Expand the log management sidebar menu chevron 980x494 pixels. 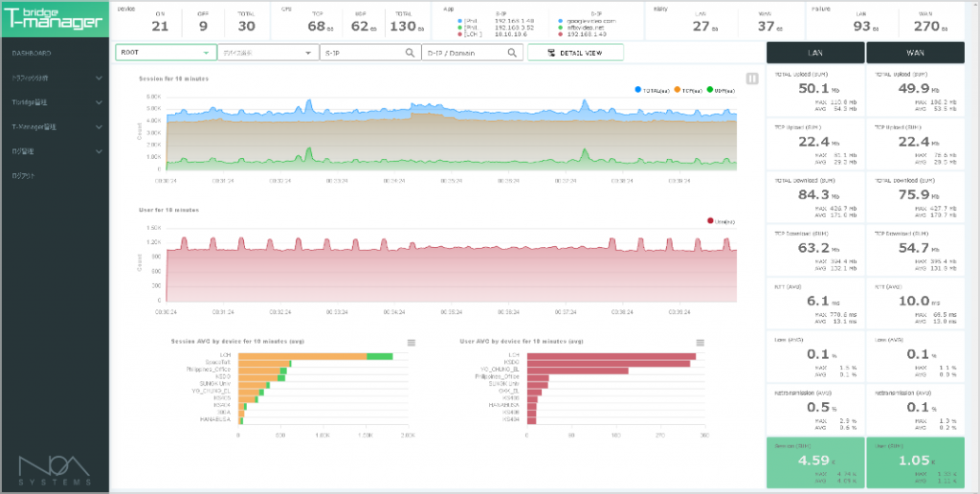tap(99, 151)
